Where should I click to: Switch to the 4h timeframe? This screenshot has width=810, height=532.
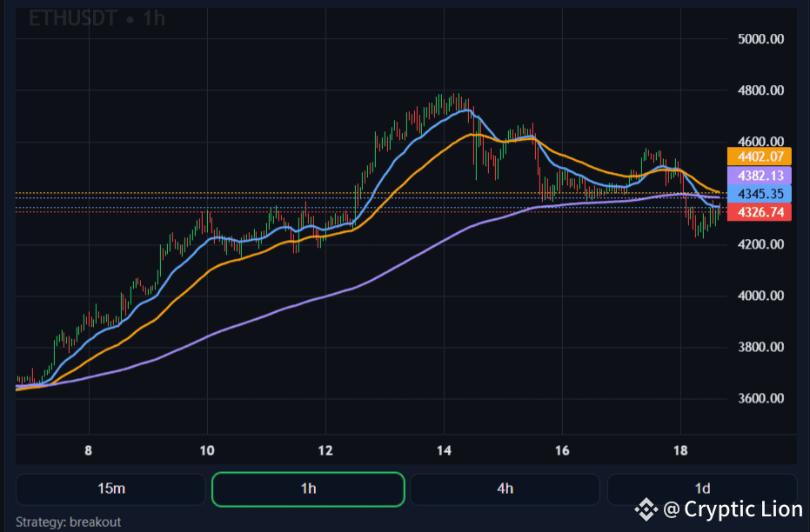[x=505, y=489]
